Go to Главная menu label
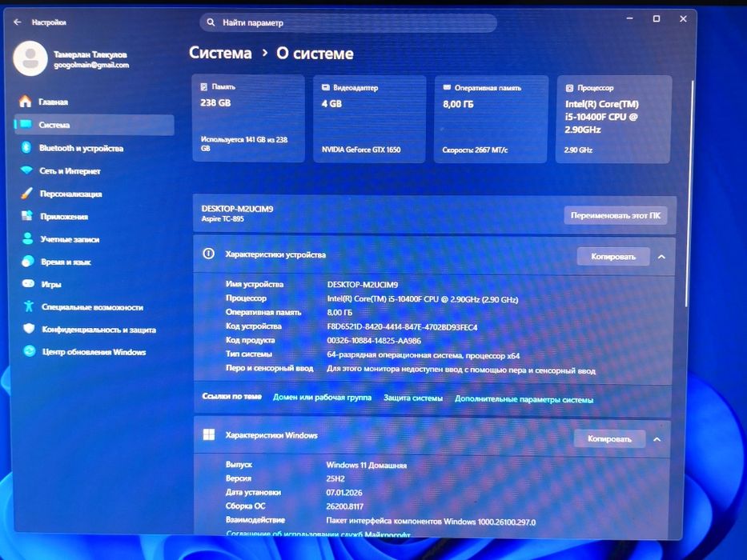 [53, 102]
